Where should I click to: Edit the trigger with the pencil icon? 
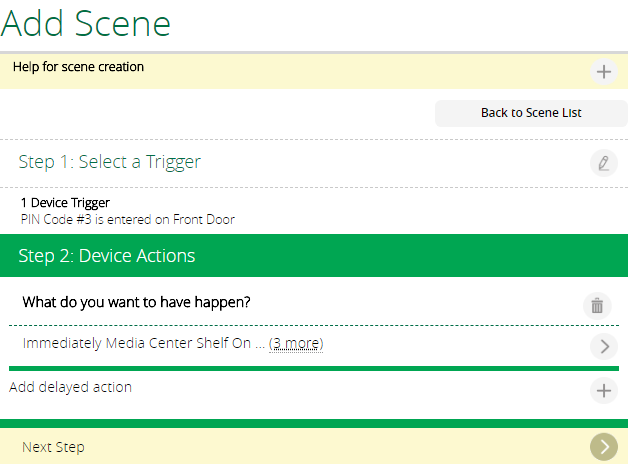[603, 163]
